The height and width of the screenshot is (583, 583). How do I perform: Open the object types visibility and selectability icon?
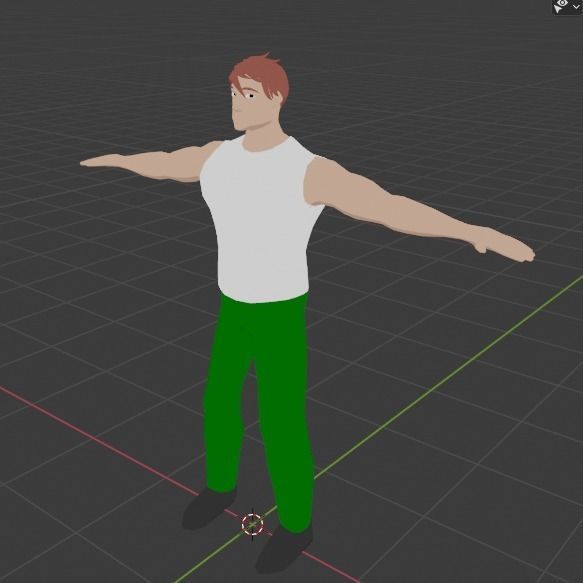(561, 6)
